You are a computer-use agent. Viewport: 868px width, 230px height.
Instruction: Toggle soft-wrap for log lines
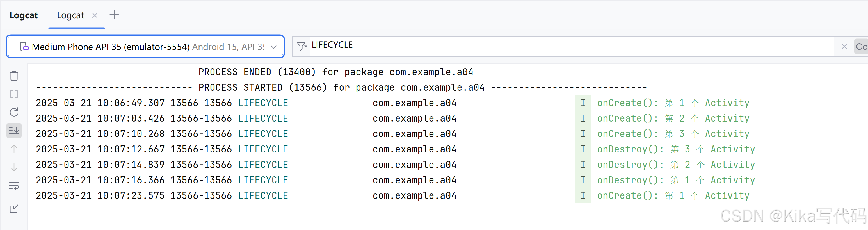[x=14, y=185]
